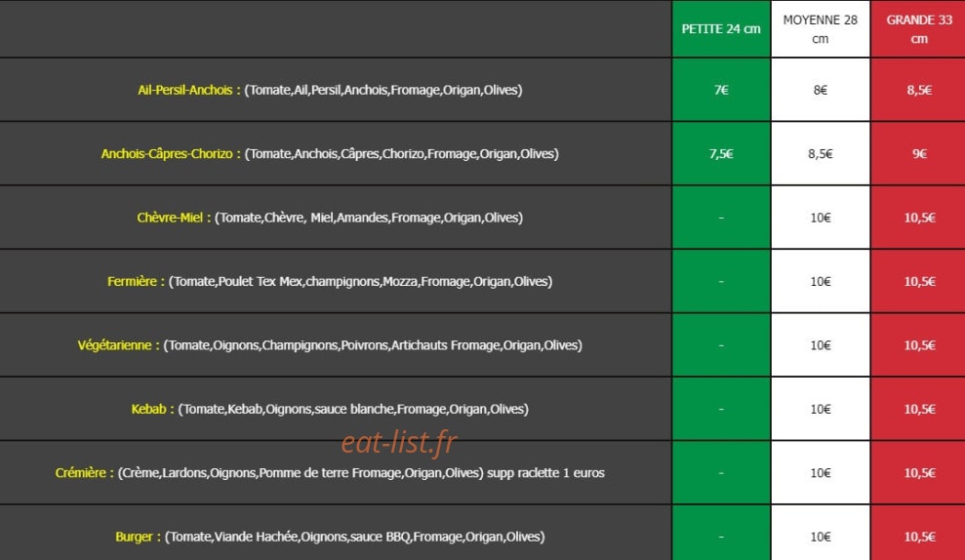The image size is (965, 560).
Task: Click the 7,5€ petite price cell
Action: (721, 154)
